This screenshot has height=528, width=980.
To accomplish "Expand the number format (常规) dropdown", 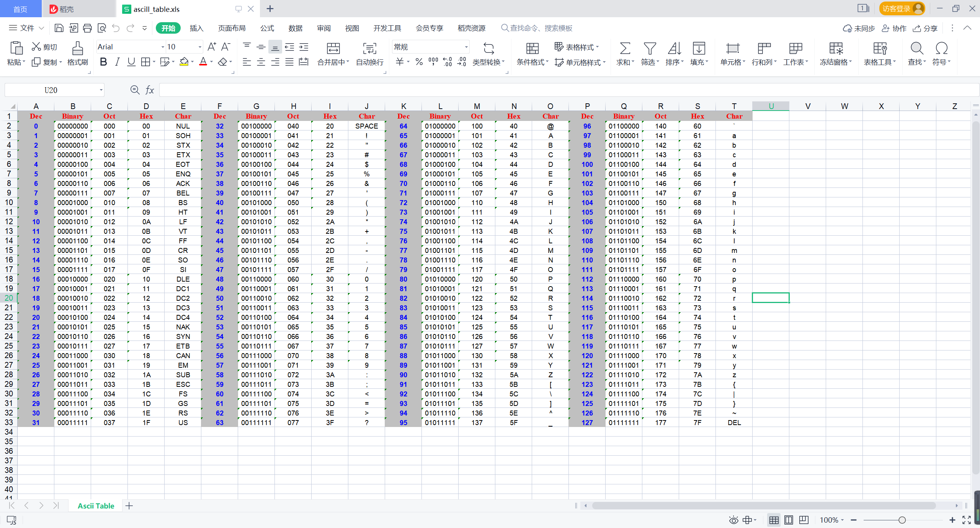I will click(466, 47).
